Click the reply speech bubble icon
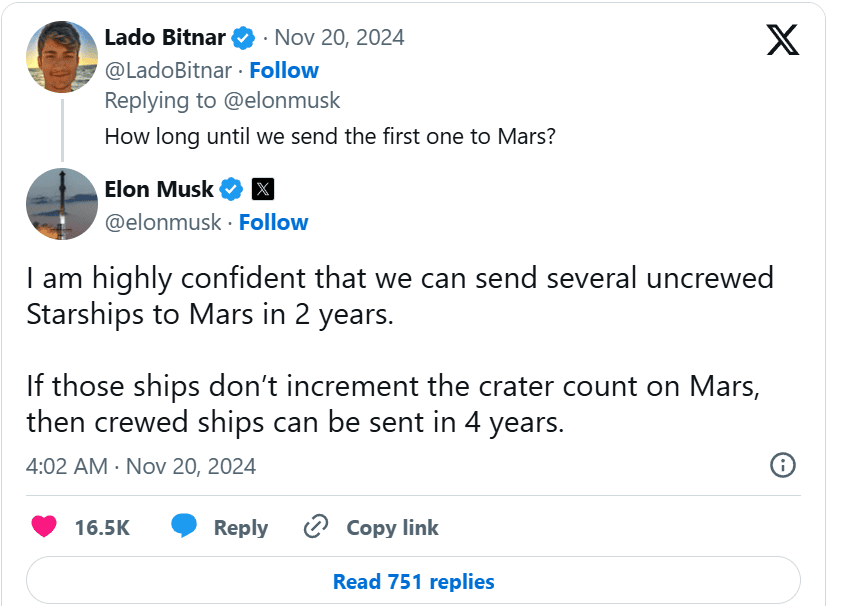The height and width of the screenshot is (606, 848). pos(184,527)
